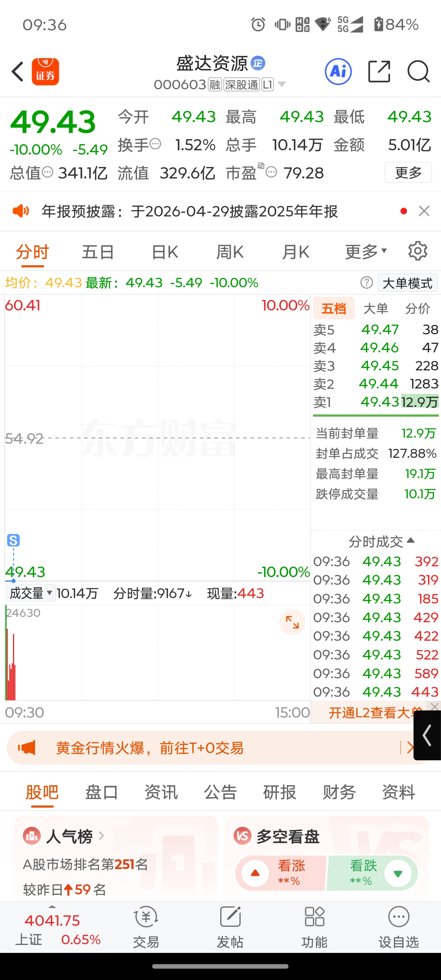
Task: Open the 成交量 indicator dropdown
Action: [x=31, y=593]
